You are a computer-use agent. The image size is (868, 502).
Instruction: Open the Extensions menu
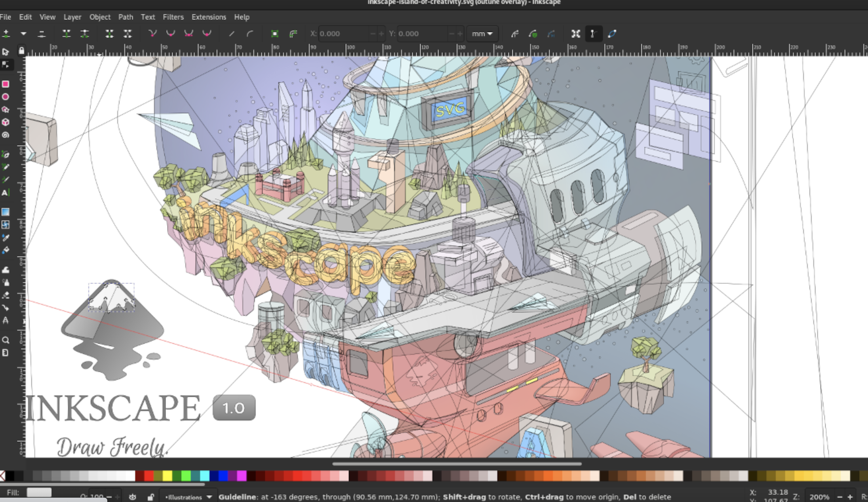pyautogui.click(x=209, y=17)
